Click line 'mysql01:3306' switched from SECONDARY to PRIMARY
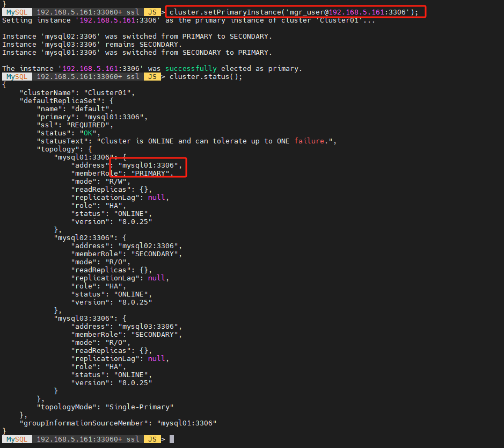504x448 pixels. 137,53
